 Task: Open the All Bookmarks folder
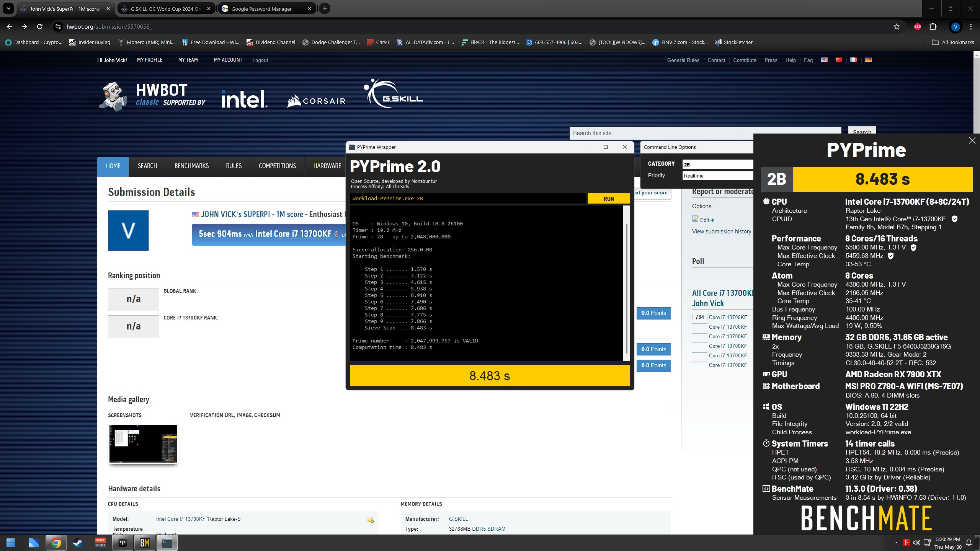click(953, 42)
